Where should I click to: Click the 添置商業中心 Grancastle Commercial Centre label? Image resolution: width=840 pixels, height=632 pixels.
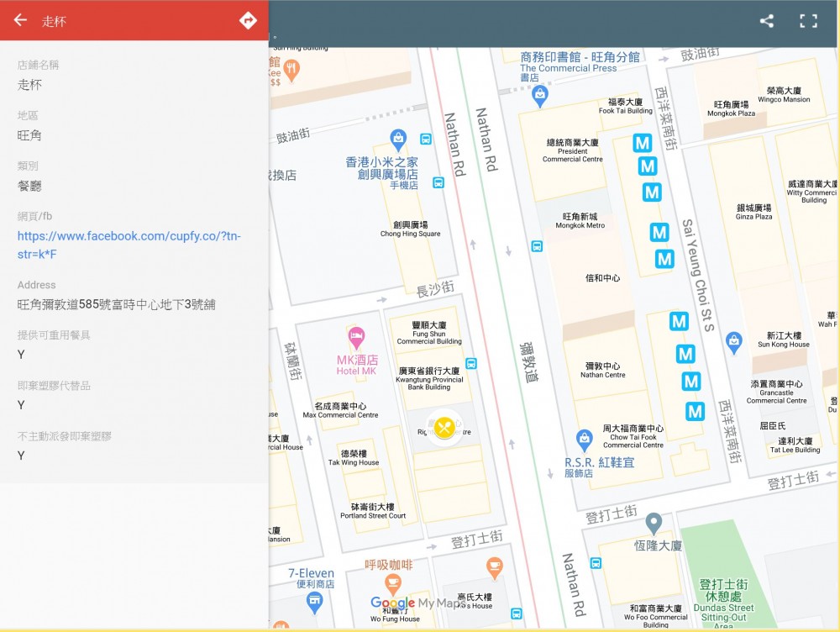tap(777, 392)
